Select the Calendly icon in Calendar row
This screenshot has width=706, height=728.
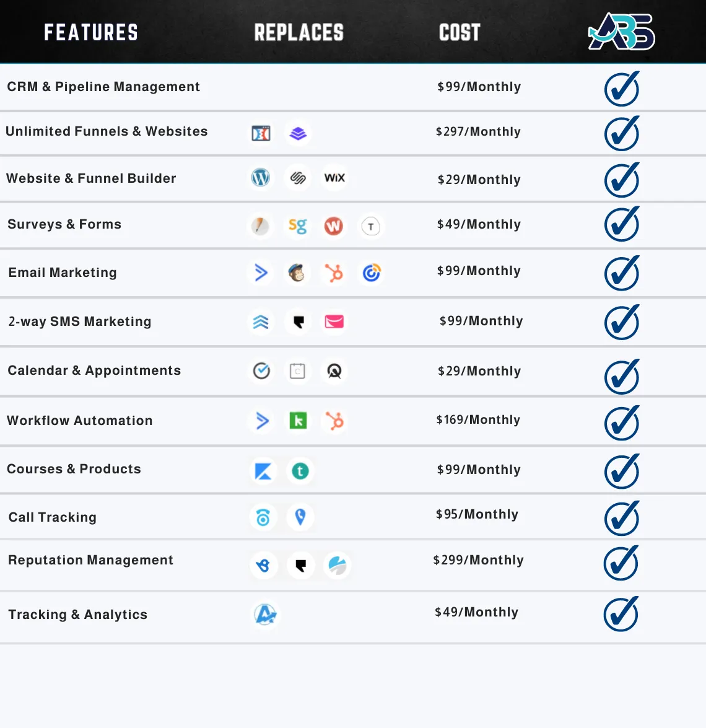point(261,371)
